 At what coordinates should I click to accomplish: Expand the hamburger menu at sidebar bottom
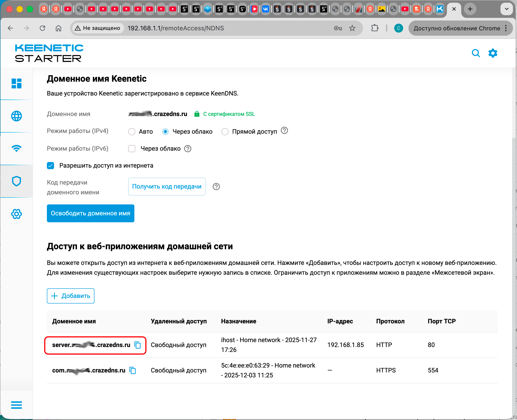17,405
